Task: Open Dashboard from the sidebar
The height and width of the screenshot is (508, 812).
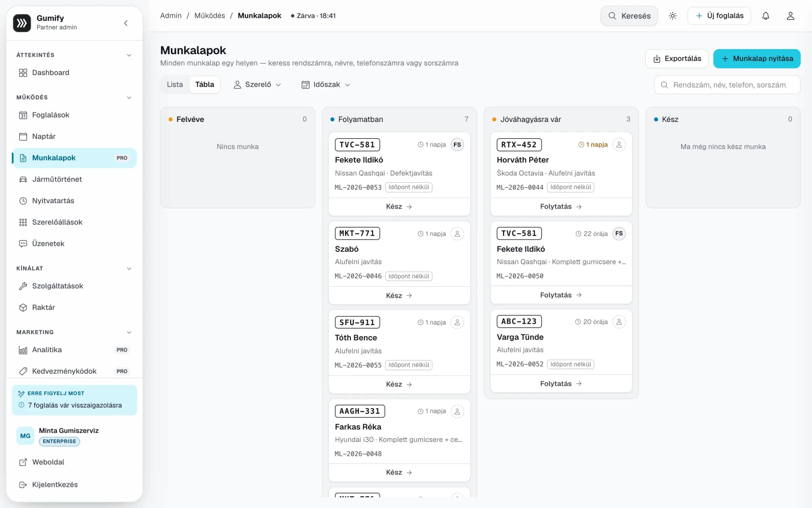Action: (x=74, y=72)
